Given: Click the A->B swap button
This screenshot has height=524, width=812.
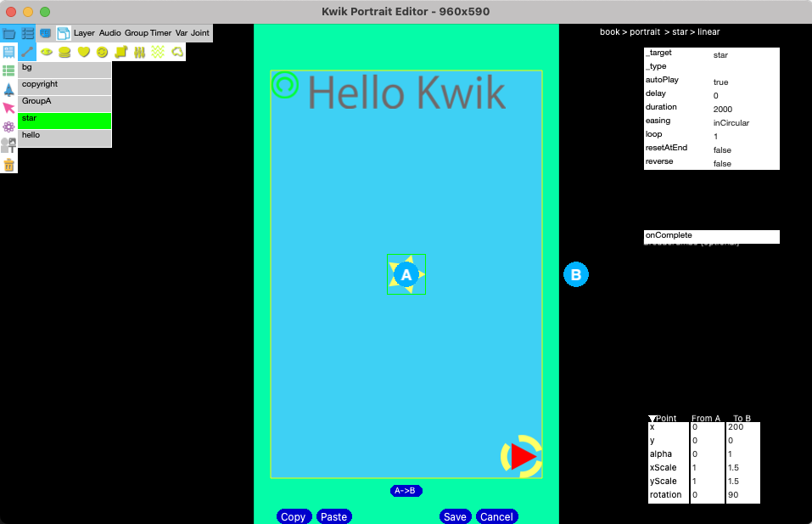Looking at the screenshot, I should coord(406,491).
